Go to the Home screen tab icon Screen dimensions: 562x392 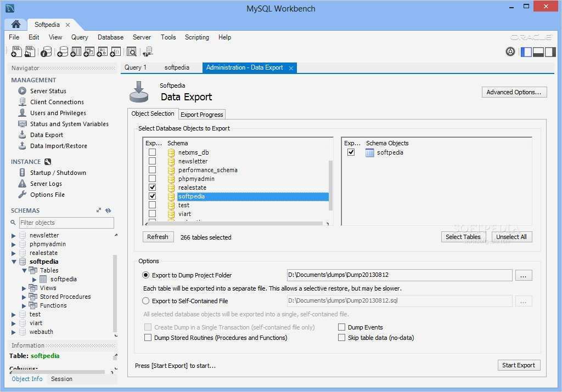click(x=16, y=24)
